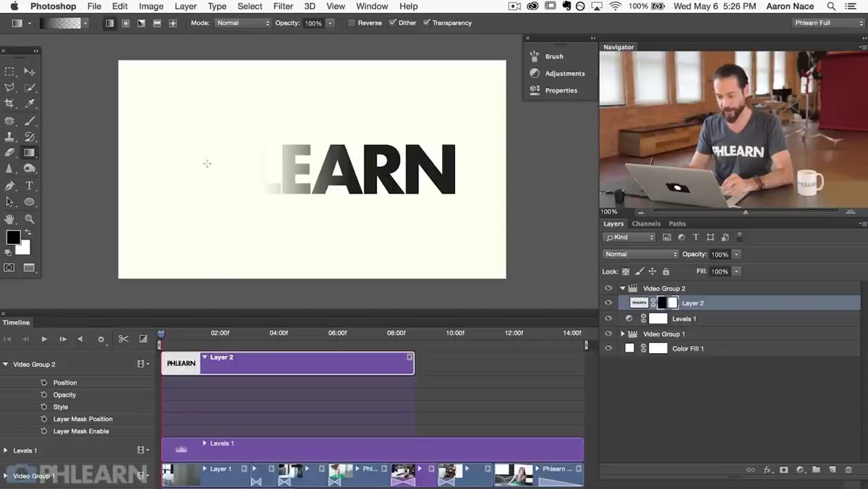Select the Zoom tool

coord(30,218)
